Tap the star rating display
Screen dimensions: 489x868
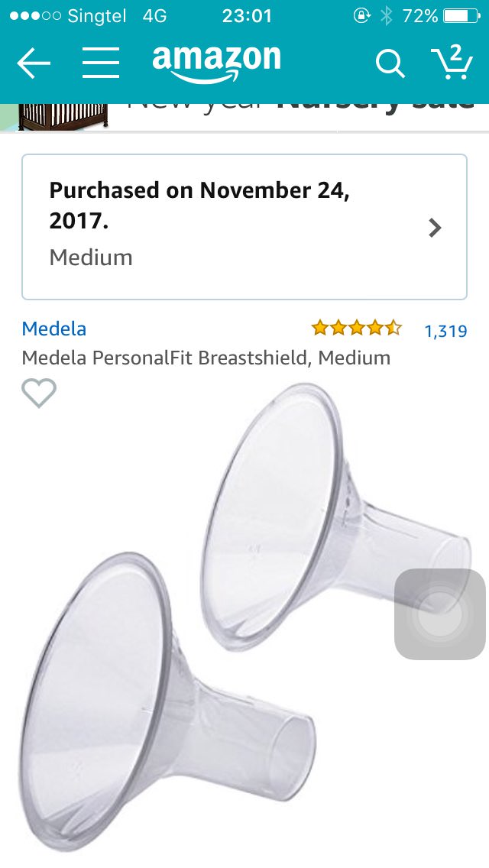point(357,328)
